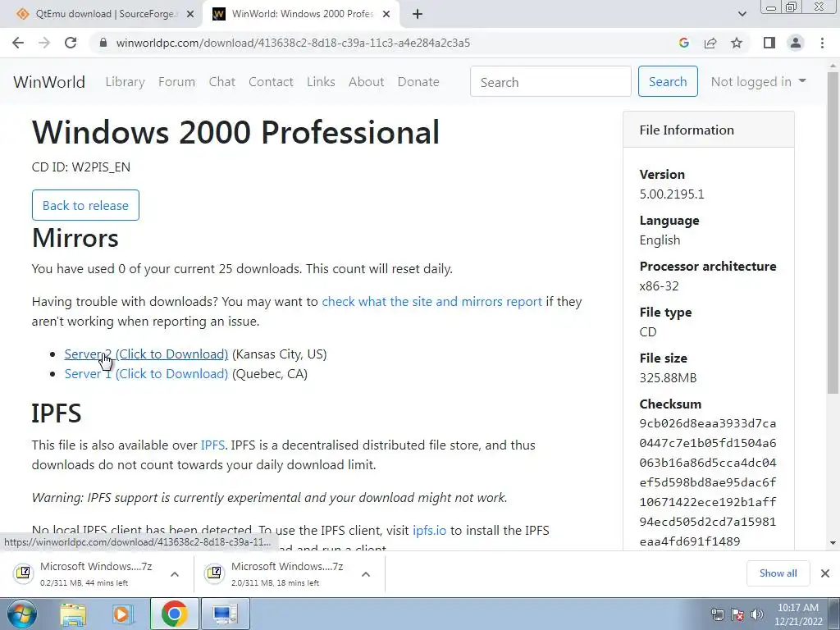Select the WinWorld Windows 2000 tab
Image resolution: width=840 pixels, height=630 pixels.
click(x=301, y=14)
